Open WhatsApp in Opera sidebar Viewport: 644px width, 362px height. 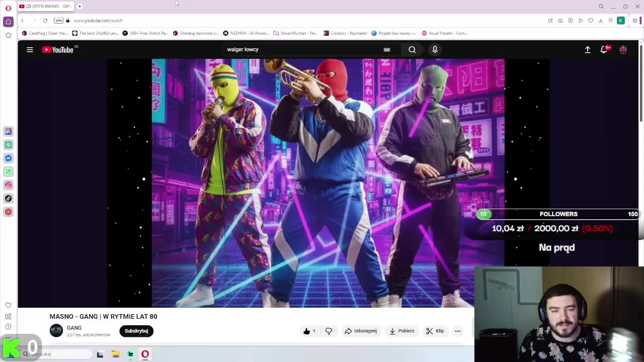click(x=8, y=171)
